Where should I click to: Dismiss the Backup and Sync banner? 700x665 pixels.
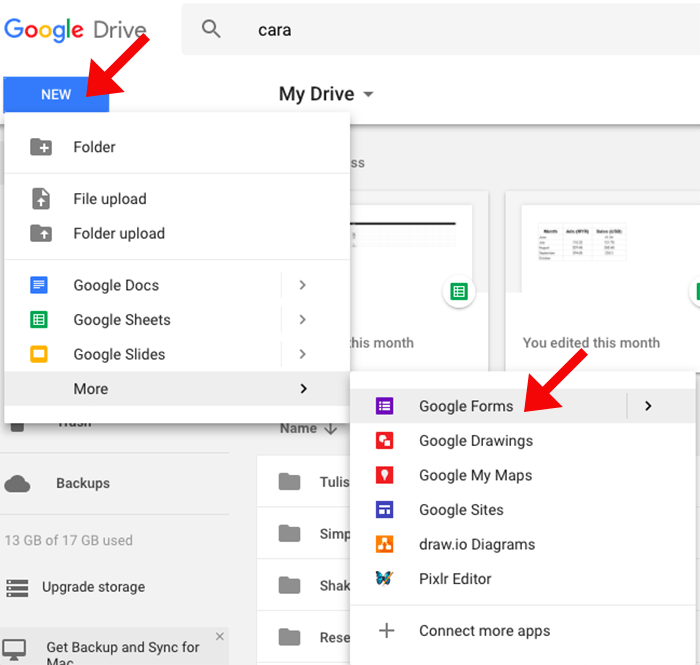point(220,636)
